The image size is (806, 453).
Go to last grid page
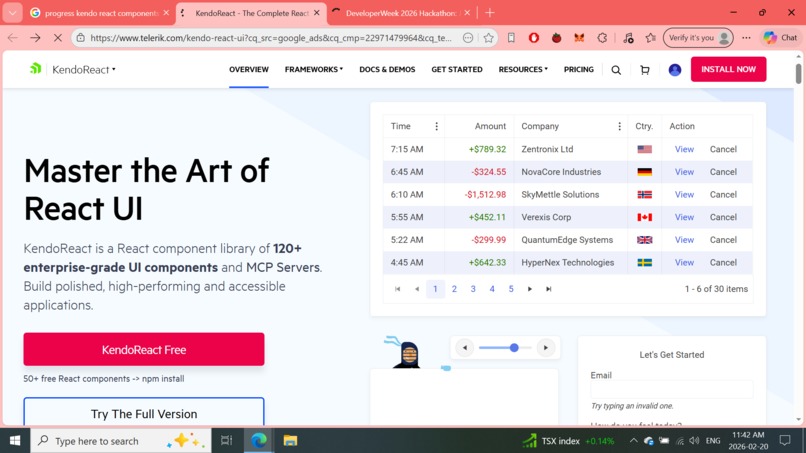click(548, 289)
